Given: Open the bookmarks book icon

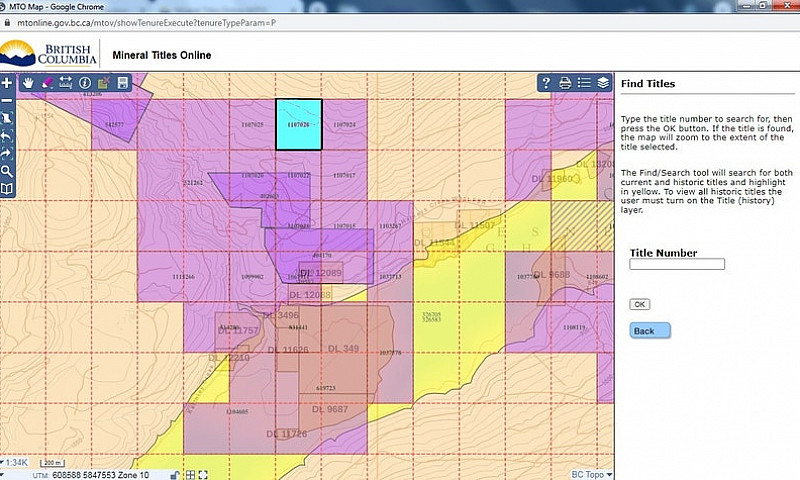Looking at the screenshot, I should coord(7,189).
